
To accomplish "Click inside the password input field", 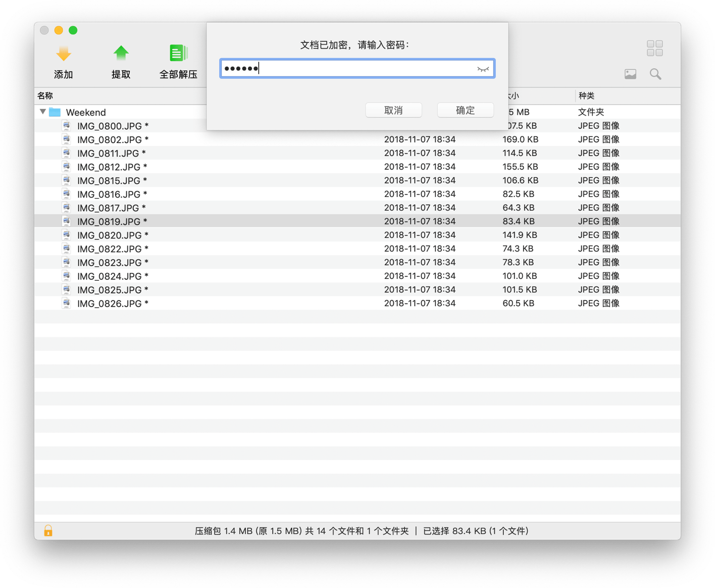I will click(x=353, y=69).
